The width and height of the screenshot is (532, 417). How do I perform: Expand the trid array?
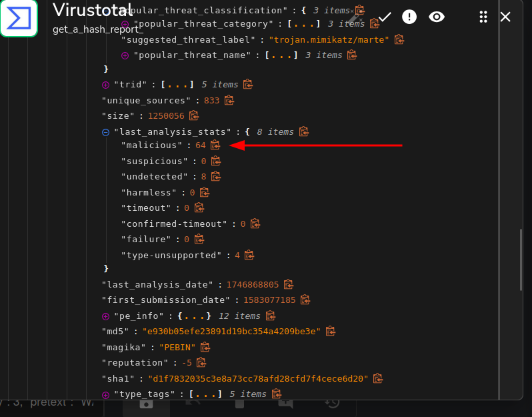coord(105,85)
